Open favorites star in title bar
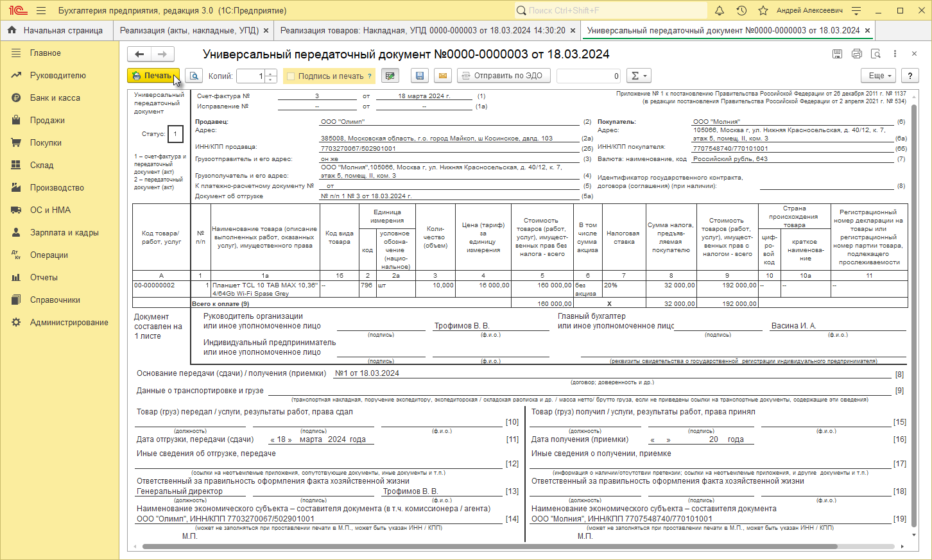The width and height of the screenshot is (932, 560). point(763,11)
